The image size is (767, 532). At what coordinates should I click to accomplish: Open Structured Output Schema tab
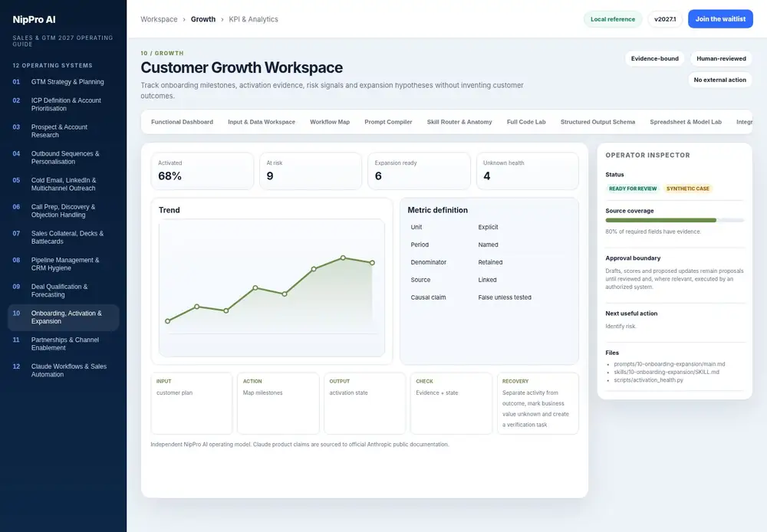[x=597, y=122]
